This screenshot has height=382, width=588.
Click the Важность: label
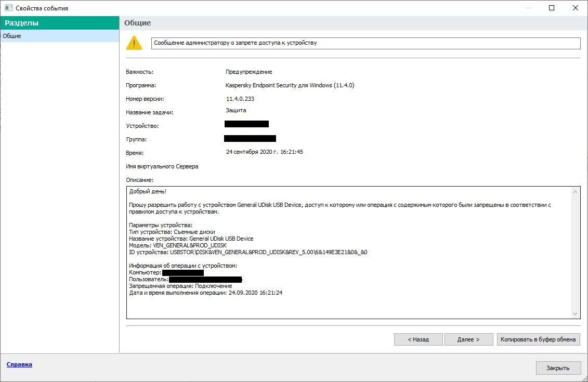coord(139,72)
